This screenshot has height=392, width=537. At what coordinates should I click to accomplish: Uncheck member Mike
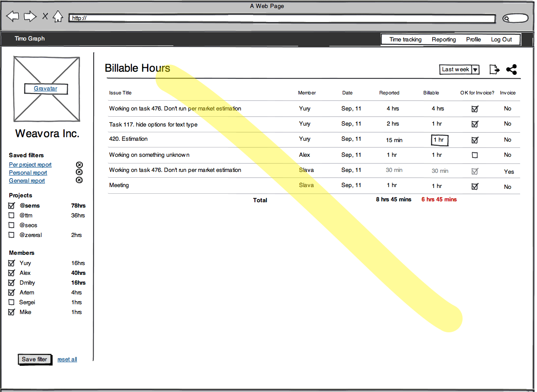point(12,312)
